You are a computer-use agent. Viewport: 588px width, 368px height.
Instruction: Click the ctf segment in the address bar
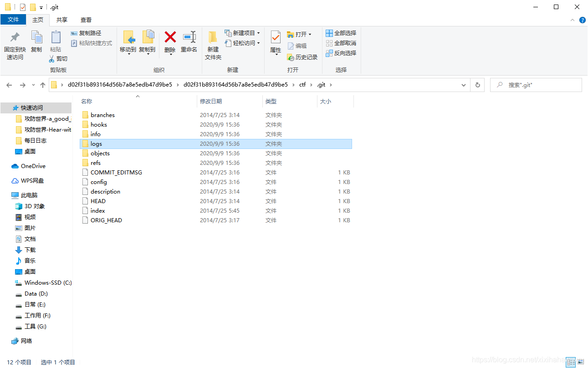(302, 85)
